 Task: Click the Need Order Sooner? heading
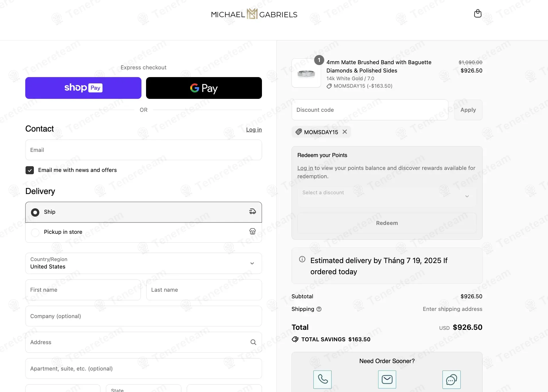coord(387,361)
